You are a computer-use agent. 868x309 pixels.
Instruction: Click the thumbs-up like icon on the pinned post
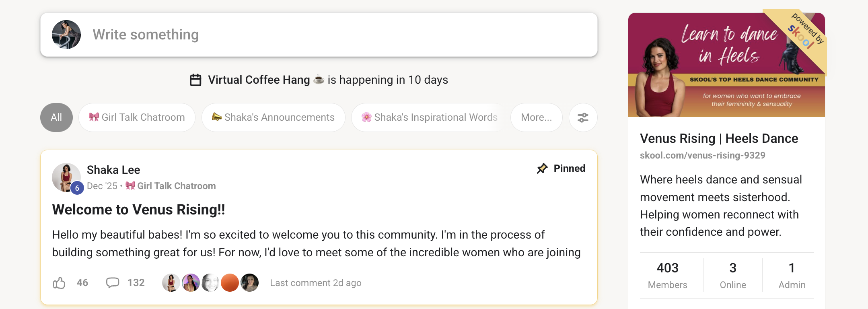(59, 283)
